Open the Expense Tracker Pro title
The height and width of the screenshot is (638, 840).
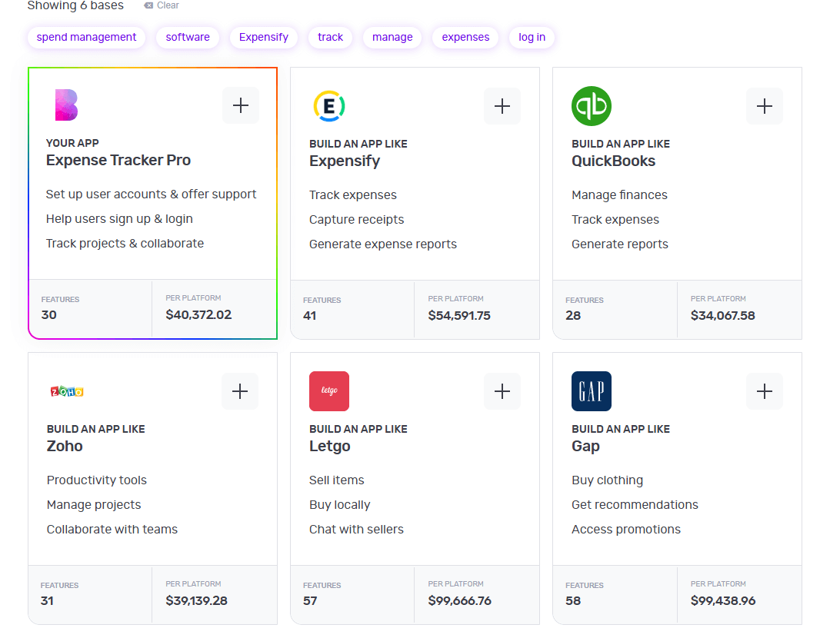click(x=118, y=160)
